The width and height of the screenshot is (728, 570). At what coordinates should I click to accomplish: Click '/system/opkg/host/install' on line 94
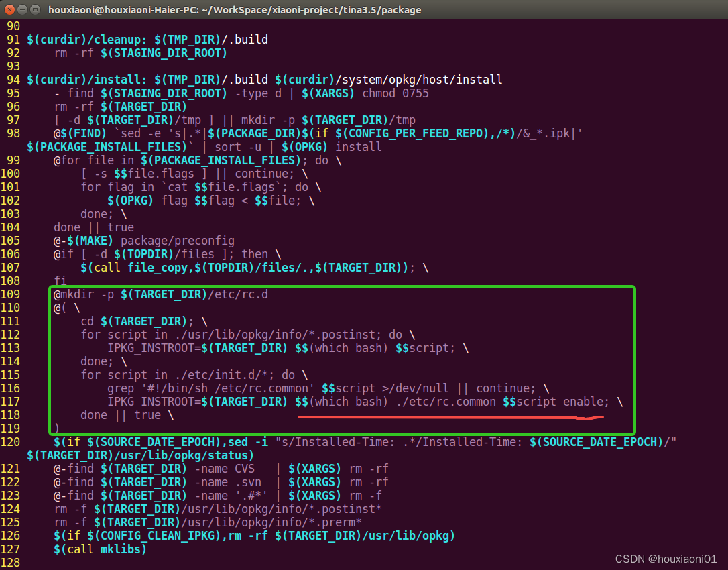418,80
